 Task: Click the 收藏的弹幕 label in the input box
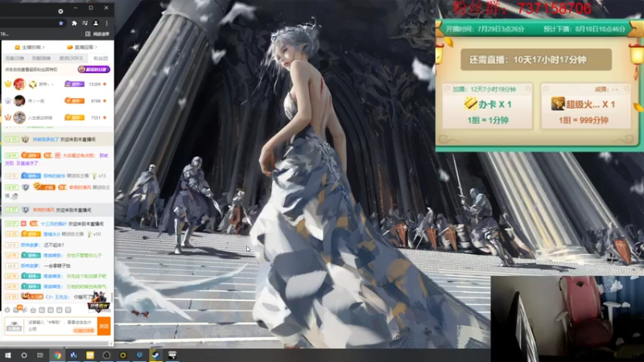pyautogui.click(x=84, y=331)
